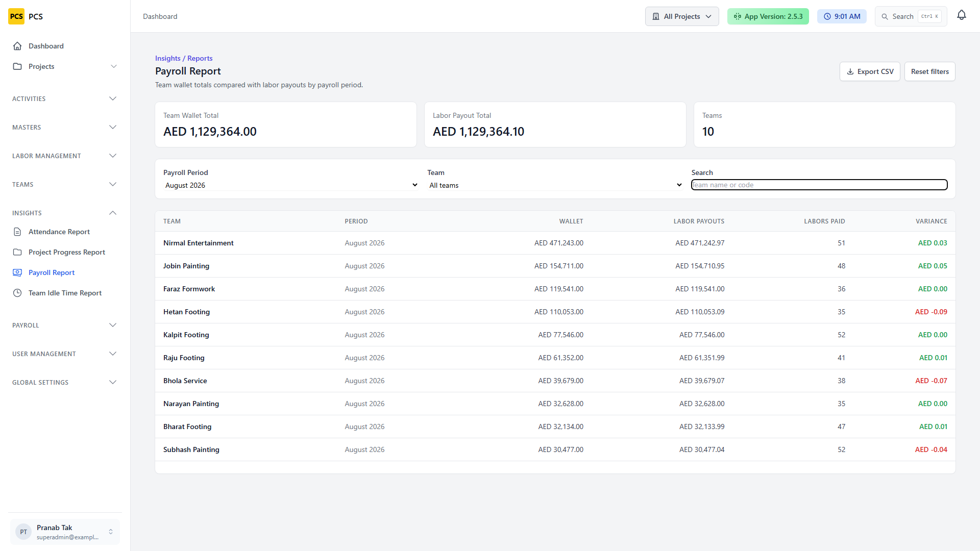This screenshot has width=980, height=551.
Task: Expand the USER MANAGEMENT section
Action: coord(65,354)
